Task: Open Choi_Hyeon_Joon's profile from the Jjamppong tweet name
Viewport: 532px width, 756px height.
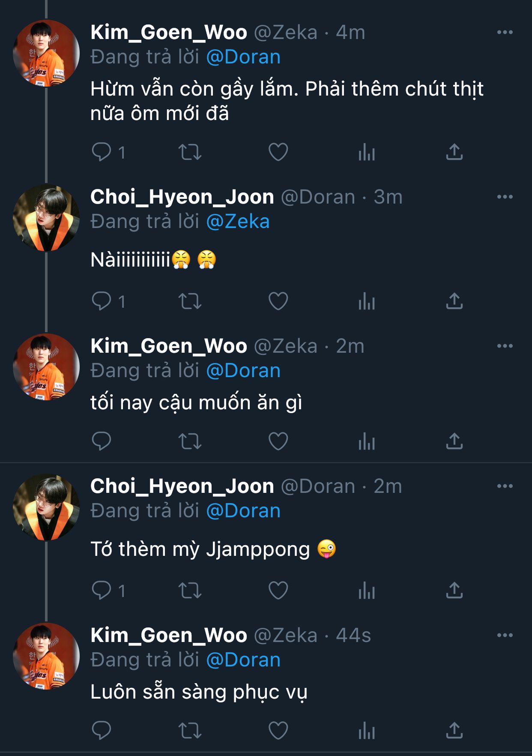Action: (182, 486)
